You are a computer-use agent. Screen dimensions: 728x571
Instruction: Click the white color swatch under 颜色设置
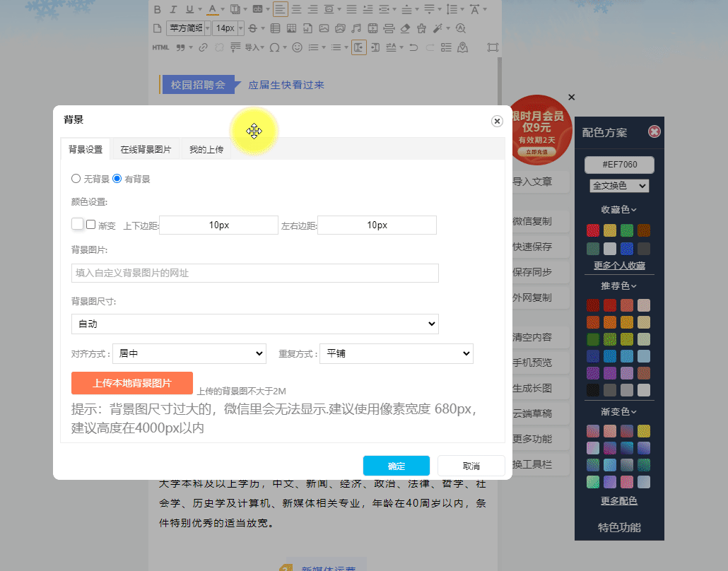pyautogui.click(x=78, y=224)
